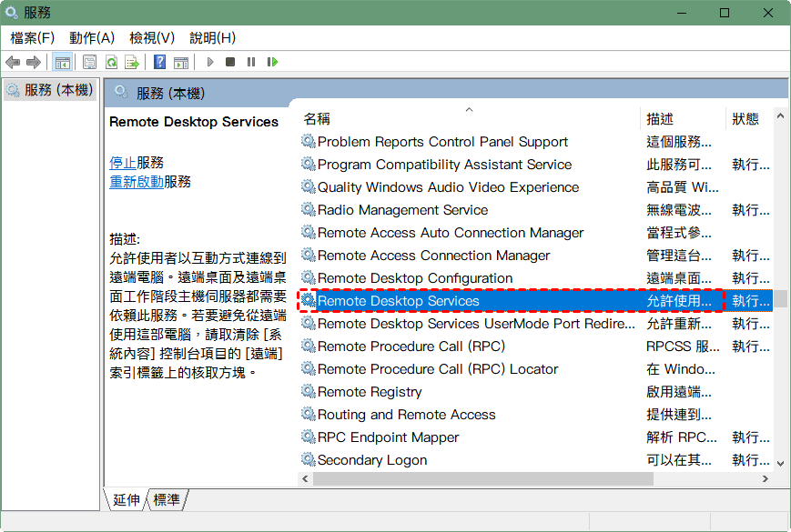The height and width of the screenshot is (532, 791).
Task: Select the Remote Desktop Services row
Action: (x=536, y=301)
